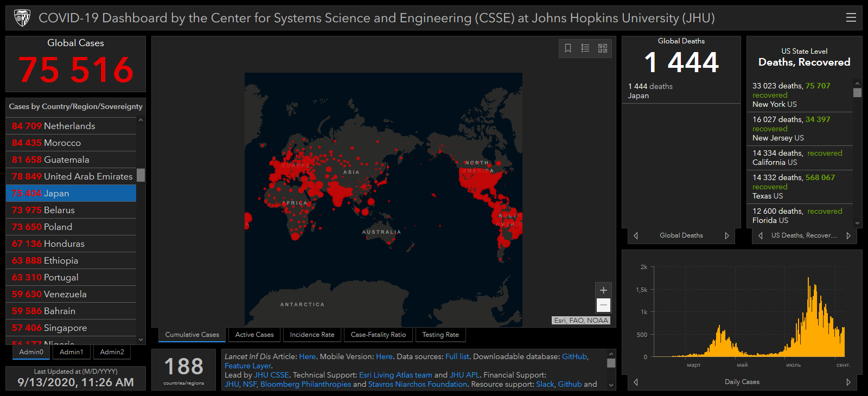The height and width of the screenshot is (396, 868).
Task: Open the basemap gallery grid icon
Action: pyautogui.click(x=603, y=48)
